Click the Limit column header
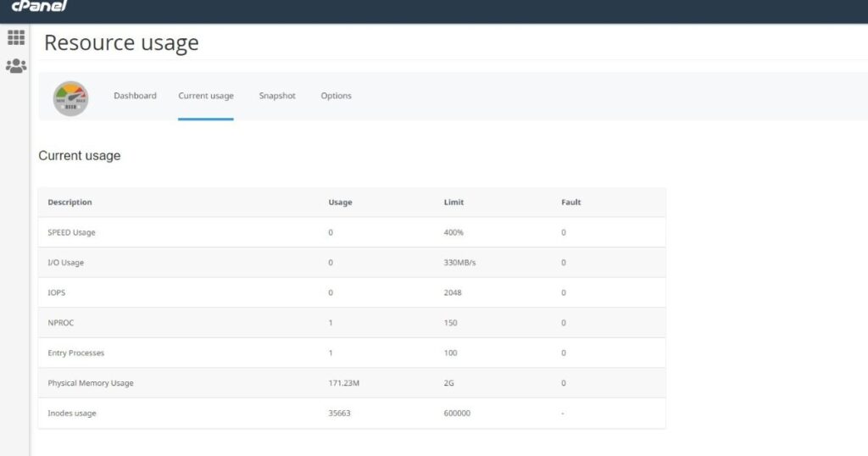The width and height of the screenshot is (868, 456). click(453, 203)
